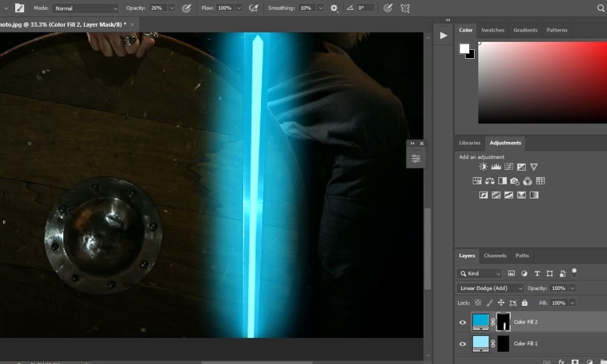
Task: Add a Gradient Map adjustment
Action: [534, 195]
